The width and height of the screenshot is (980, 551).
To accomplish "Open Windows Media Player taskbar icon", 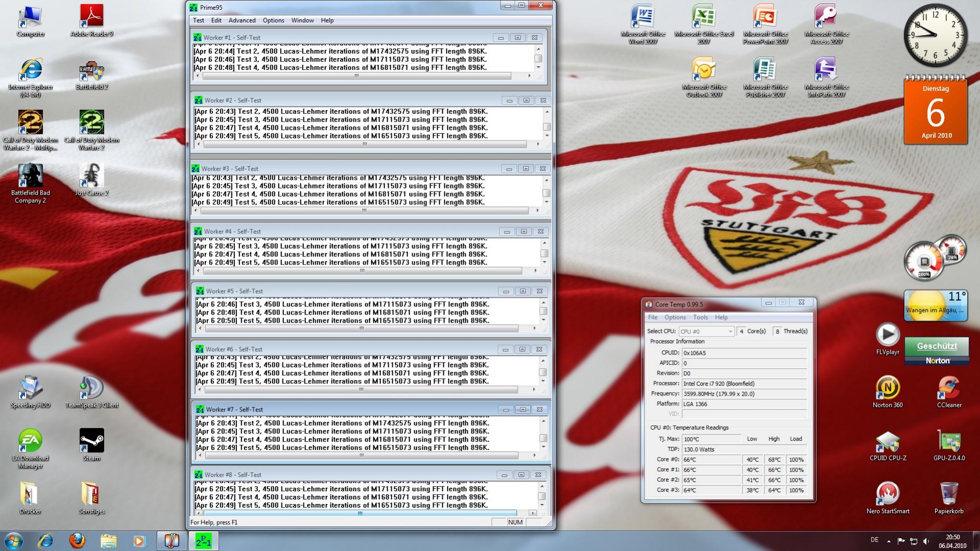I will [x=139, y=541].
